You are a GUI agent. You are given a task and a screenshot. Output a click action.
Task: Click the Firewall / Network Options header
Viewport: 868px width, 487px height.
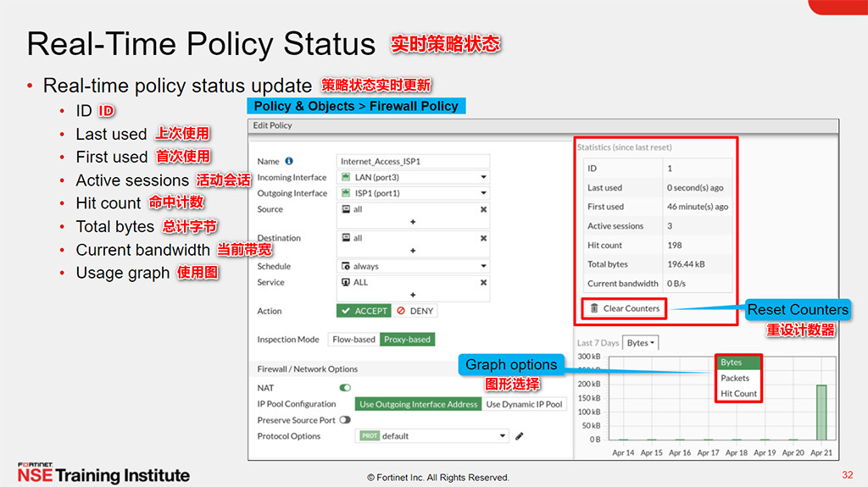click(307, 369)
